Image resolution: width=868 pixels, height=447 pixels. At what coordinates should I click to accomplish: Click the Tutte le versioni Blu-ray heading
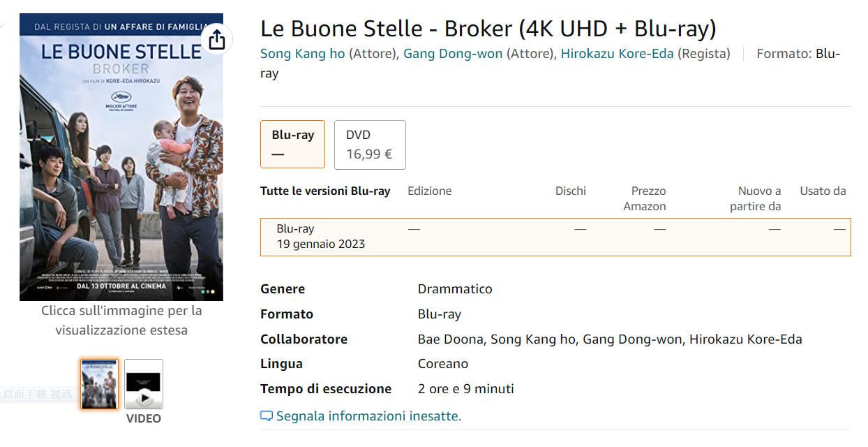[x=325, y=191]
